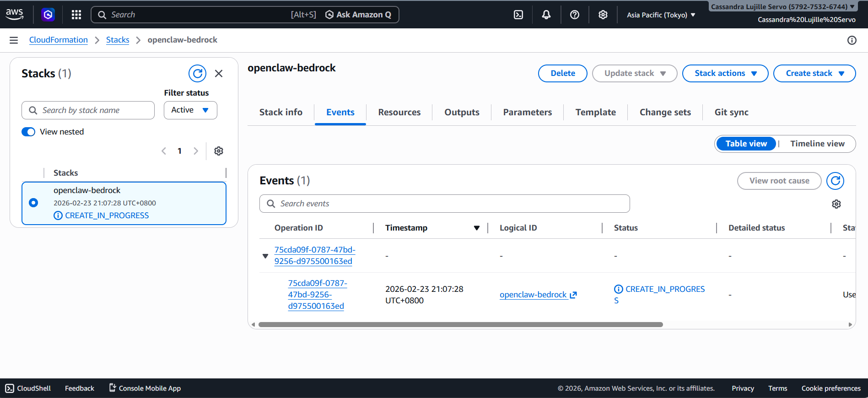The width and height of the screenshot is (868, 398).
Task: Select the Events tab
Action: click(x=340, y=112)
